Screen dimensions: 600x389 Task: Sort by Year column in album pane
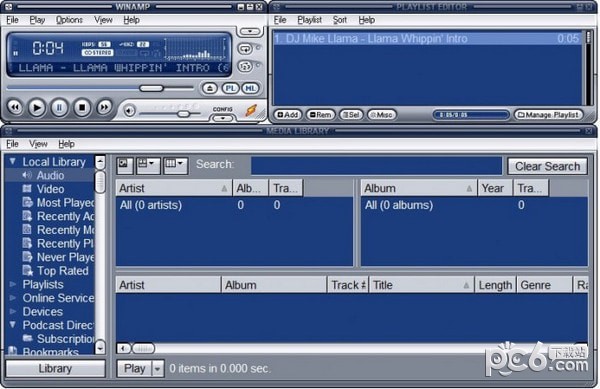495,188
